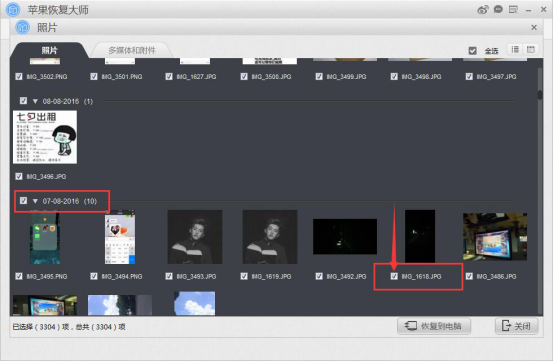553x361 pixels.
Task: Uncheck the IMG_3496.JPG checkbox
Action: tap(19, 176)
